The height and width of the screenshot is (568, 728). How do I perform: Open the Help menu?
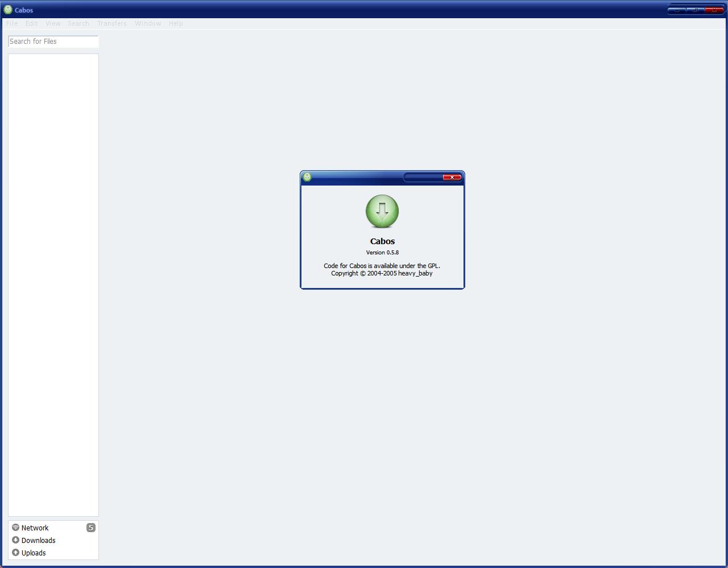[176, 23]
